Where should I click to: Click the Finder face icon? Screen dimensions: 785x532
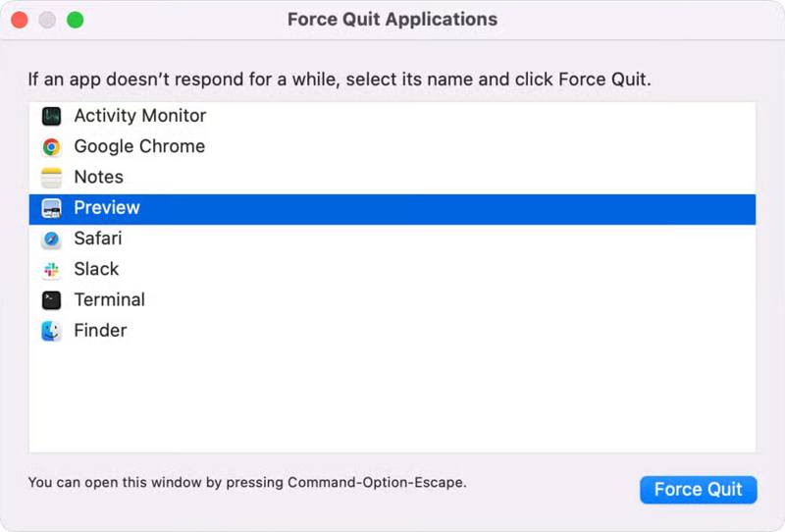[x=52, y=331]
